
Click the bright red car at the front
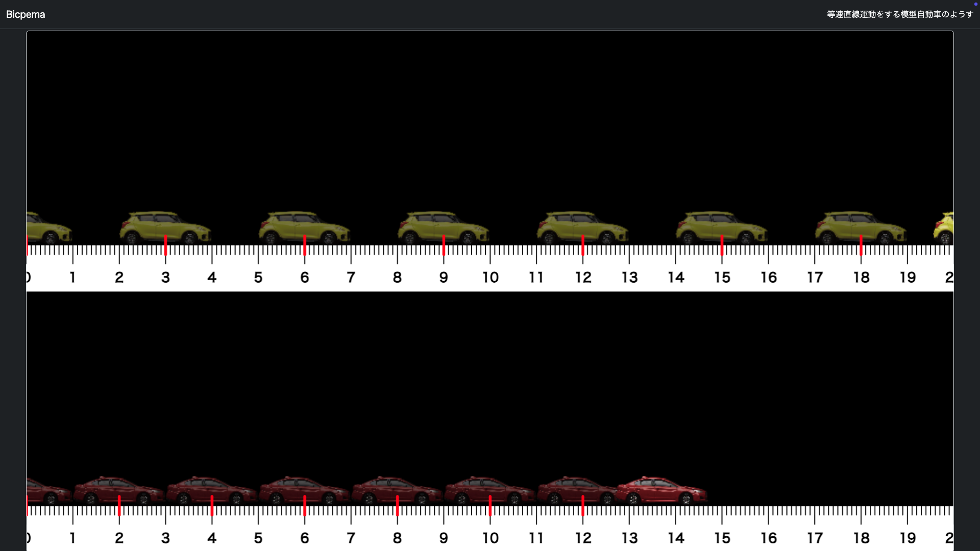point(661,490)
